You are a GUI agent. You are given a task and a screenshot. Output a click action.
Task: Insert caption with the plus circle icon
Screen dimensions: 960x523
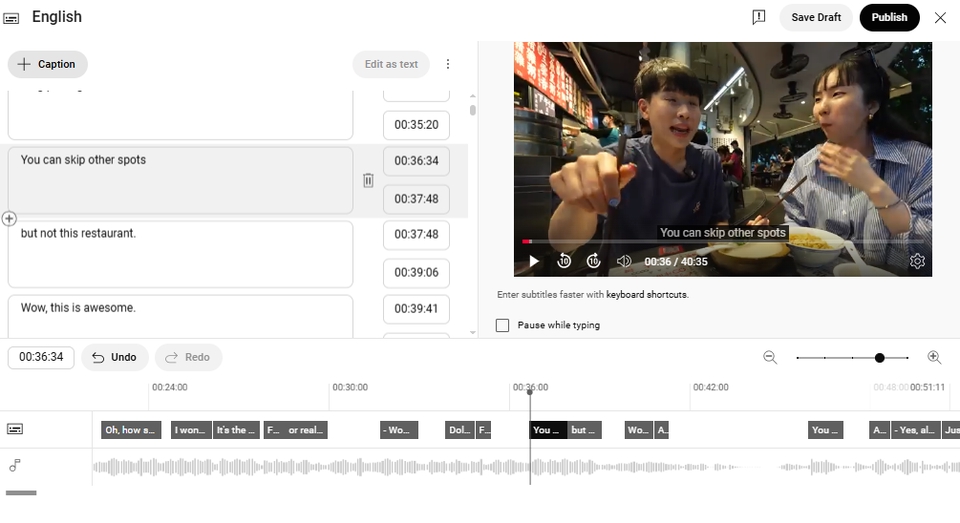9,219
